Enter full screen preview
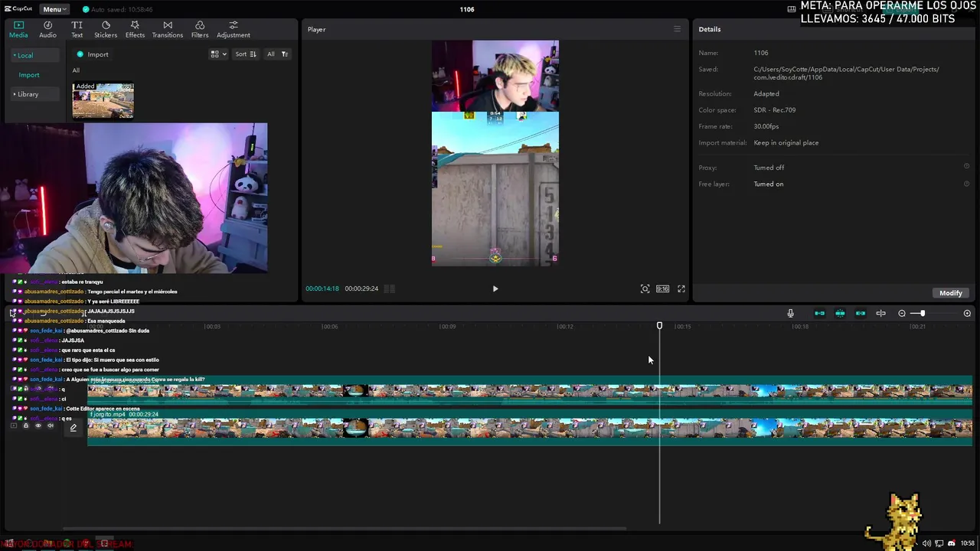980x551 pixels. 681,289
